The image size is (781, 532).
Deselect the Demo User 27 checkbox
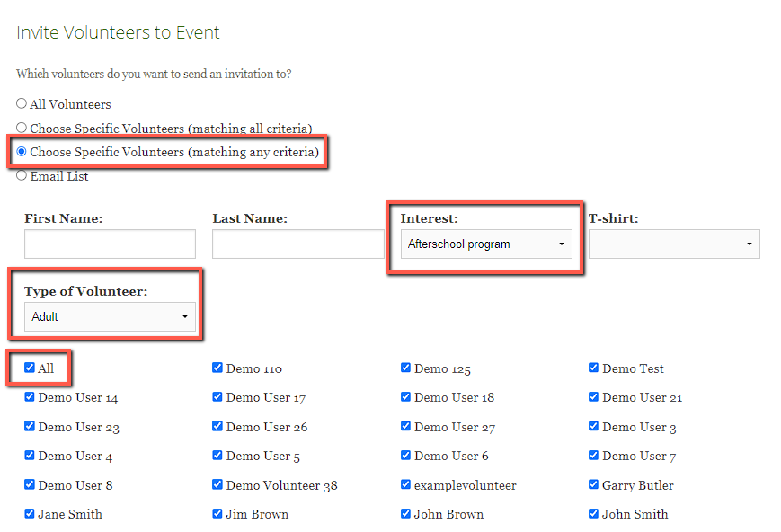pyautogui.click(x=406, y=426)
